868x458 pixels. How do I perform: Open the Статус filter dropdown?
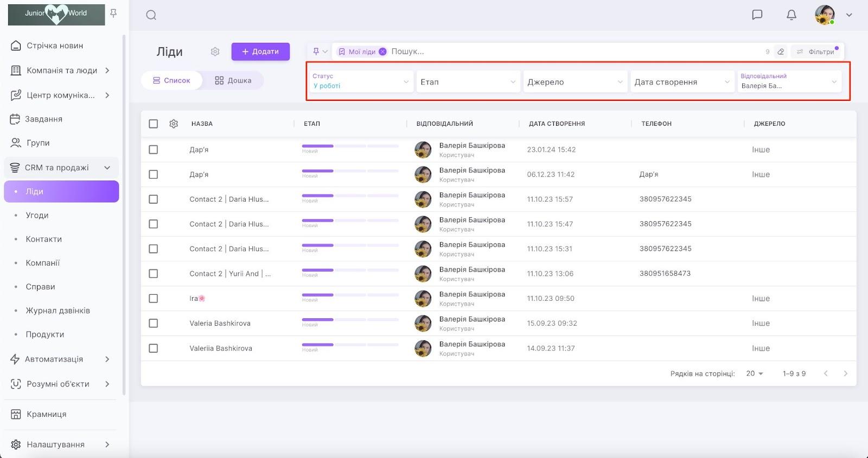pyautogui.click(x=360, y=82)
